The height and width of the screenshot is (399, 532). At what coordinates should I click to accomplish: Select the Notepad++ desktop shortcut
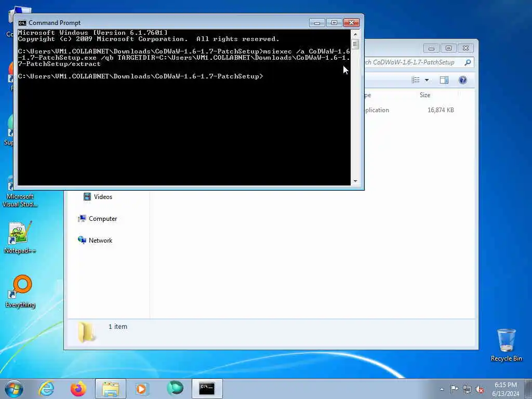[x=20, y=237]
